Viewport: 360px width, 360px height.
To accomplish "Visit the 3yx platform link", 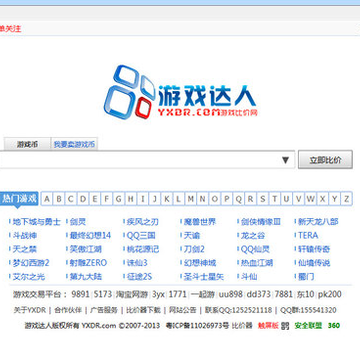I will pos(158,294).
